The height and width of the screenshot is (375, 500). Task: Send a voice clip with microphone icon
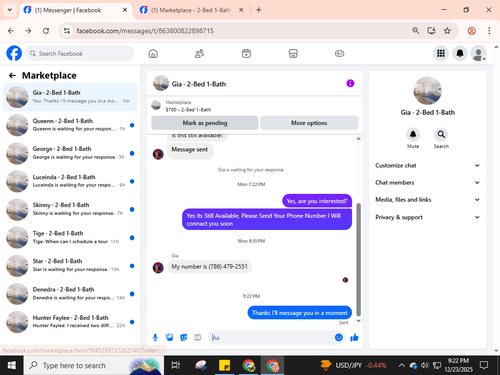point(155,338)
